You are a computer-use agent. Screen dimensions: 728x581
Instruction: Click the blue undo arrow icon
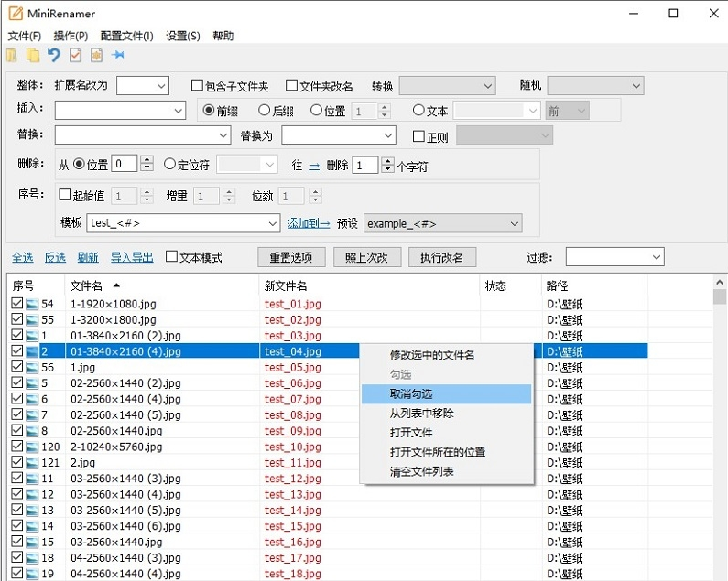coord(54,55)
